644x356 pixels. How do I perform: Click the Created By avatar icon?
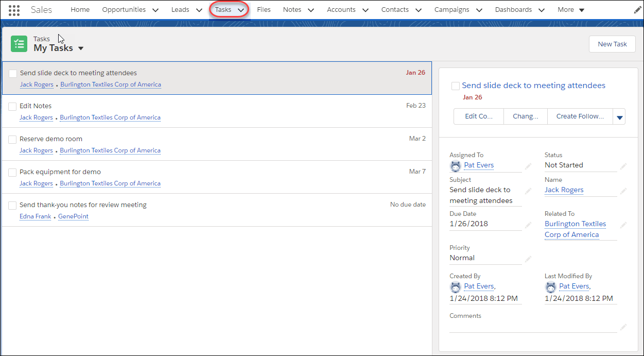455,286
